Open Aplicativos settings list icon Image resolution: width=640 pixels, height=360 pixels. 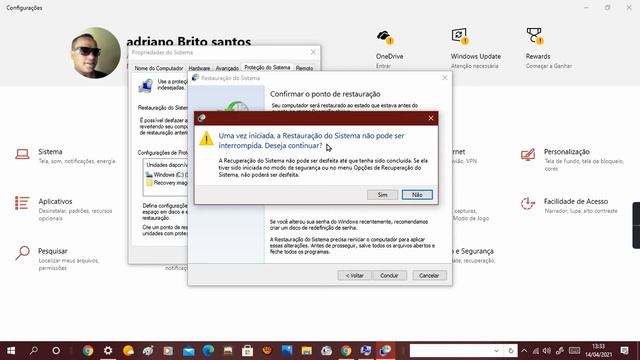coord(22,203)
